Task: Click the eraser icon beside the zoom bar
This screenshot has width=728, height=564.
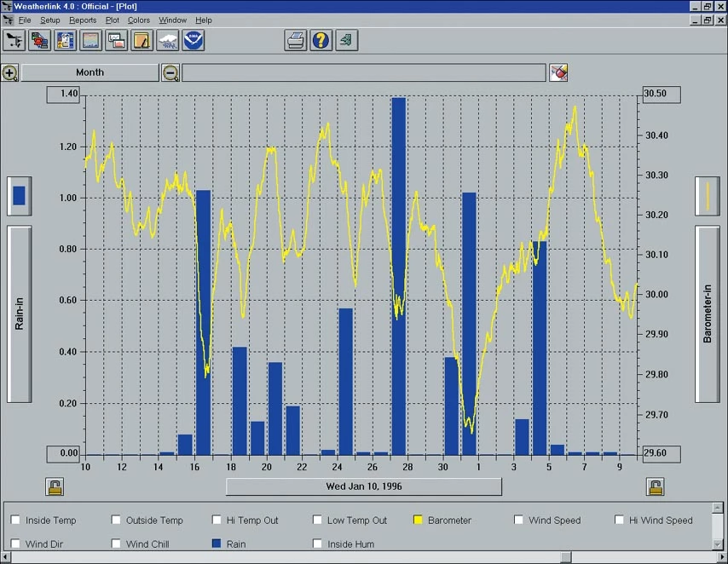Action: pyautogui.click(x=558, y=73)
